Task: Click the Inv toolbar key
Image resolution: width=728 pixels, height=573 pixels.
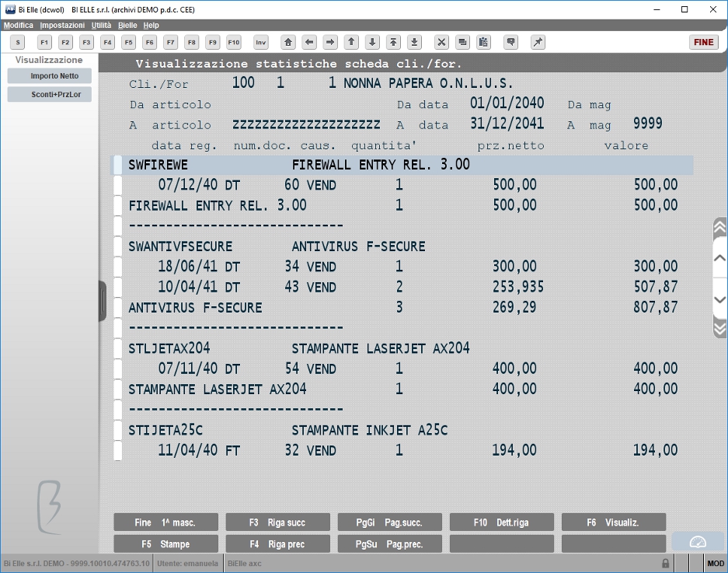Action: coord(261,42)
